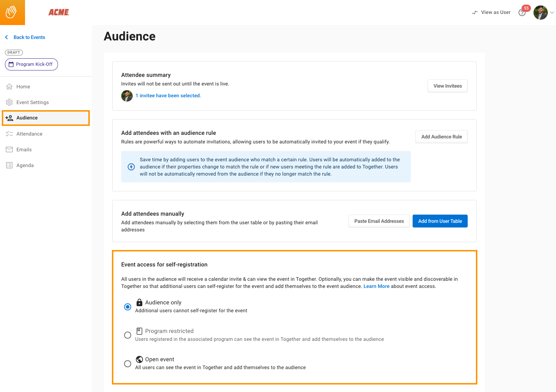Open '1 invitee have been selected' link

click(x=168, y=95)
